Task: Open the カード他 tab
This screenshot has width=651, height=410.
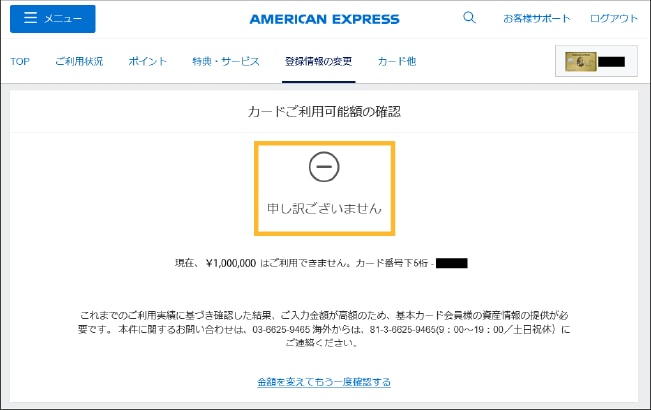Action: coord(396,62)
